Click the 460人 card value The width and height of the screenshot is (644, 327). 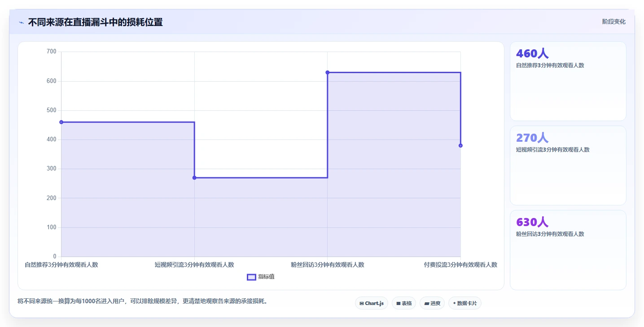click(x=532, y=53)
